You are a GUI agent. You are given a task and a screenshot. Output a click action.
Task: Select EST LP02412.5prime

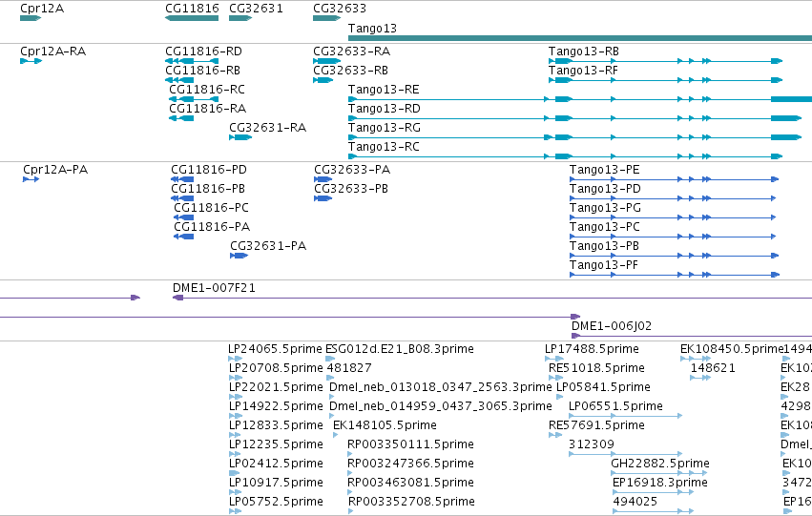tap(276, 464)
